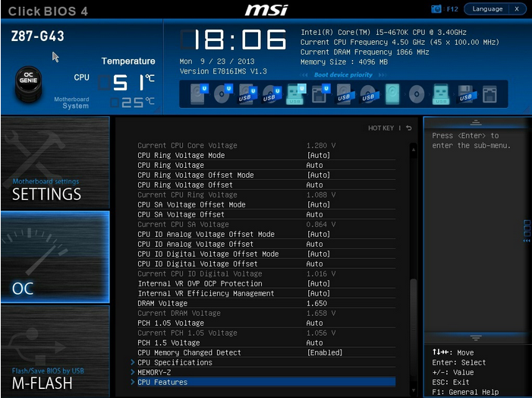This screenshot has height=398, width=532.
Task: Click the HOT KEY button
Action: (381, 128)
